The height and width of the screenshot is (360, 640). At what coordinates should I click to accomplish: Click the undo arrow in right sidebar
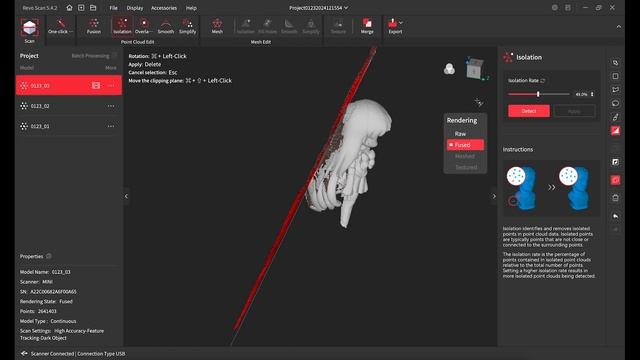[x=616, y=216]
